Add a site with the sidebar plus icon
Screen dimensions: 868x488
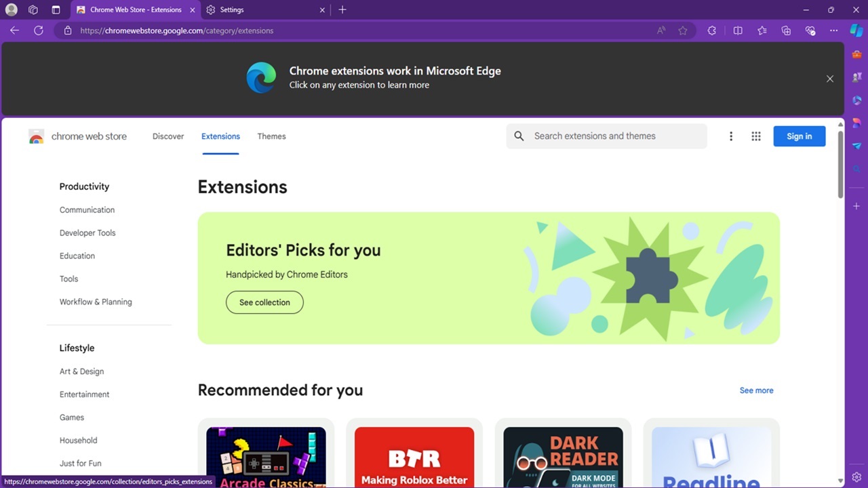point(856,206)
